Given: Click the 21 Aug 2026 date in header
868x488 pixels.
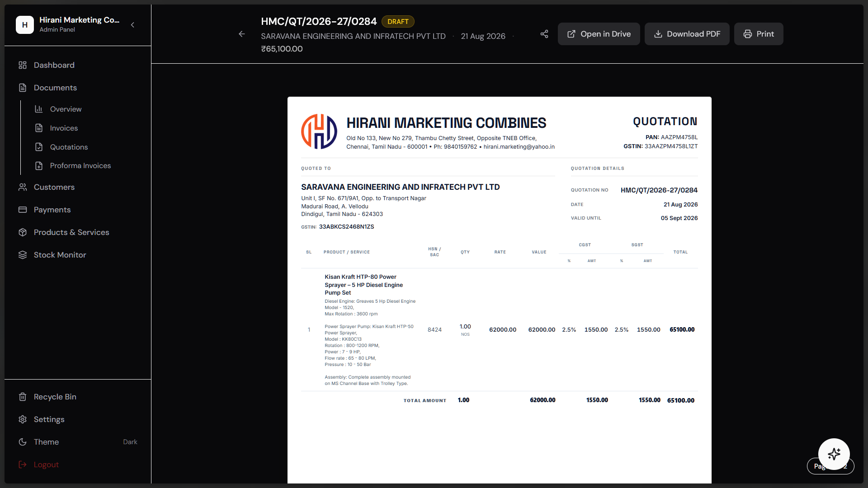Looking at the screenshot, I should coord(483,36).
